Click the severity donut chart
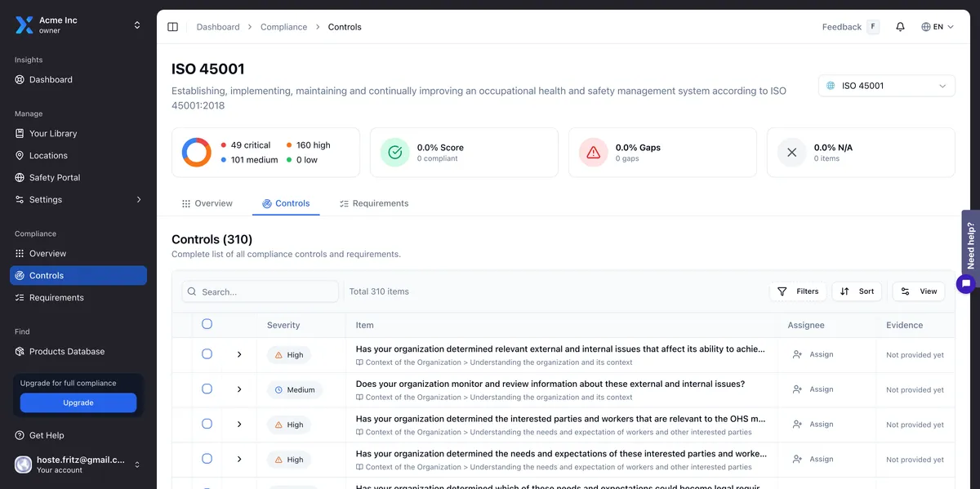 197,153
